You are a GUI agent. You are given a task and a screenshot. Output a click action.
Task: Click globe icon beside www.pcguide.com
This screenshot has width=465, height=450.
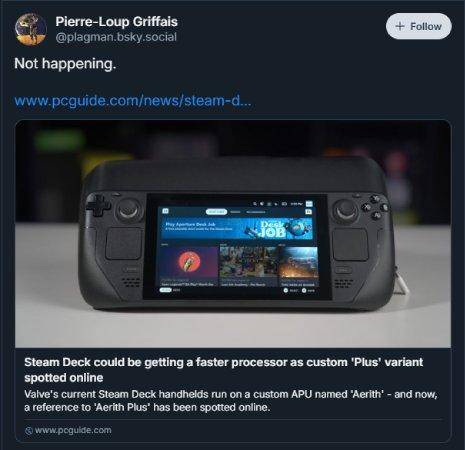[x=29, y=431]
